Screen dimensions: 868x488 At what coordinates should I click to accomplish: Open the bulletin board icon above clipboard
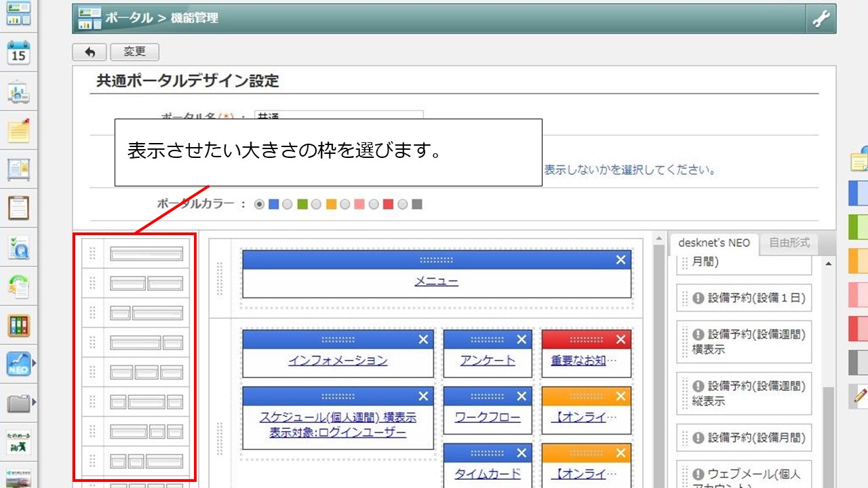click(x=18, y=169)
